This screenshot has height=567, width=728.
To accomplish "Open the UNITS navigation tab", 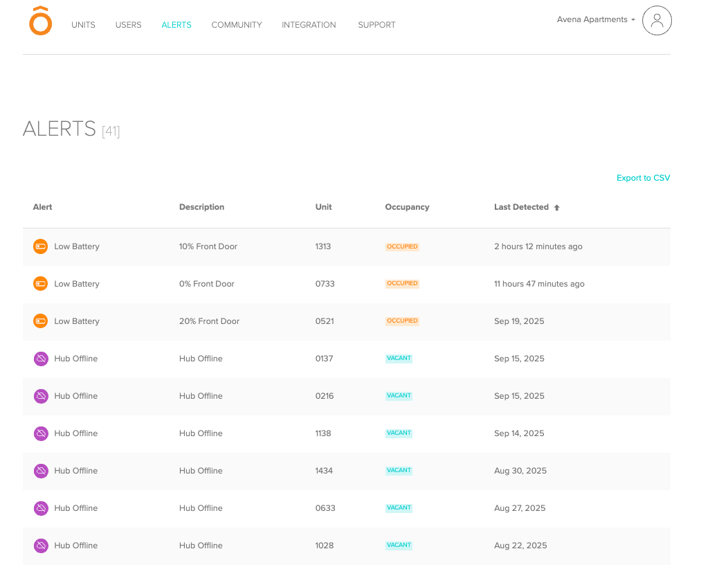I will tap(84, 25).
